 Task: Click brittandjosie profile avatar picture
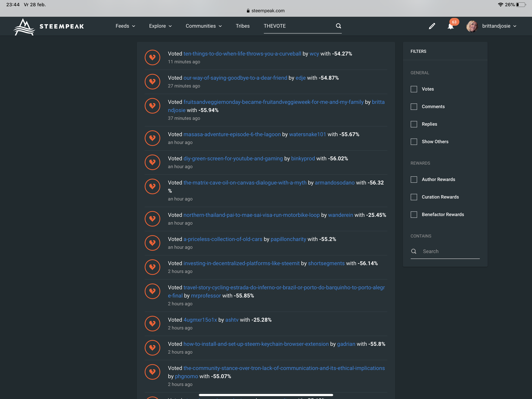(x=472, y=26)
